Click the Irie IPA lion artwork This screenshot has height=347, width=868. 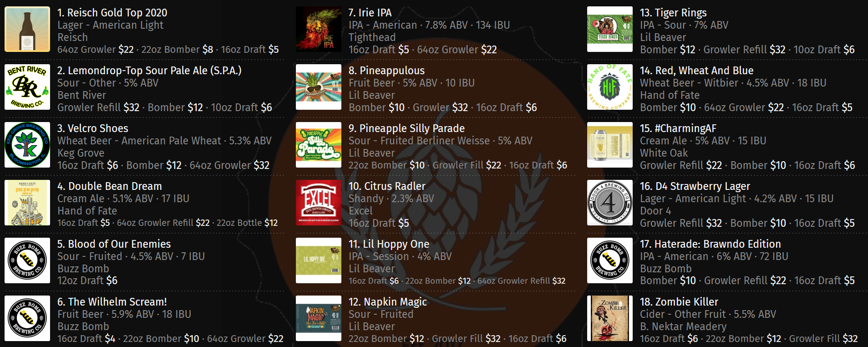click(x=319, y=29)
